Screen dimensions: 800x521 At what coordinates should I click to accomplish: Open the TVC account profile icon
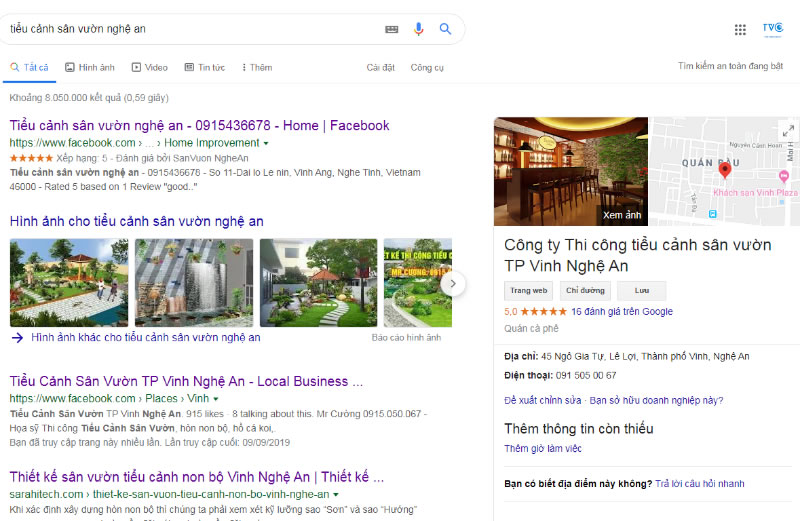[772, 29]
